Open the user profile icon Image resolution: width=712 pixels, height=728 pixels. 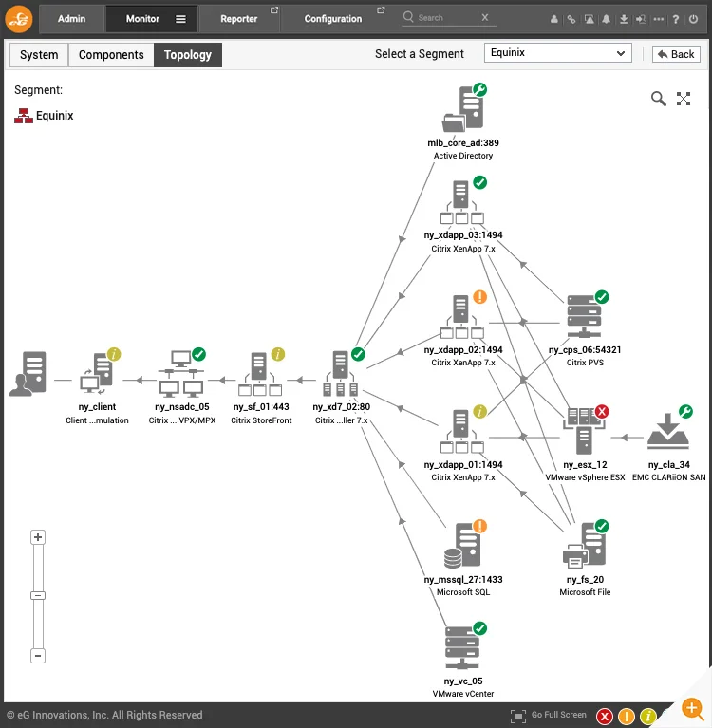[x=554, y=19]
